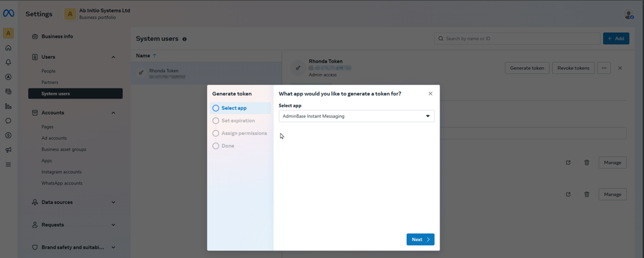The image size is (644, 258).
Task: Go to WhatsApp accounts
Action: 62,183
